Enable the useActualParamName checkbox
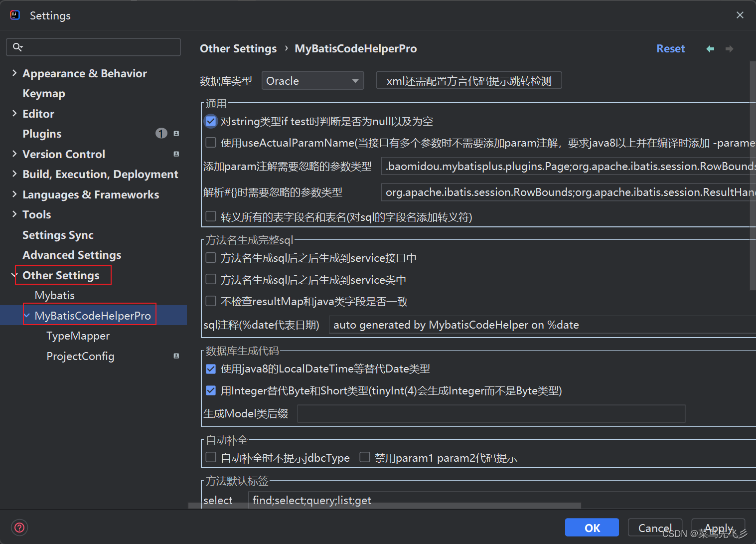The height and width of the screenshot is (544, 756). 210,142
